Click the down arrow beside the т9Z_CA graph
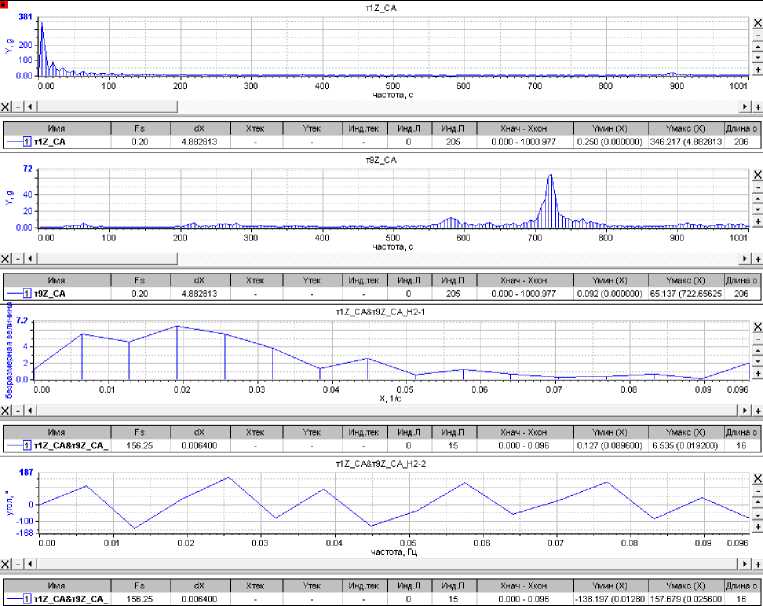The width and height of the screenshot is (763, 606). (758, 210)
